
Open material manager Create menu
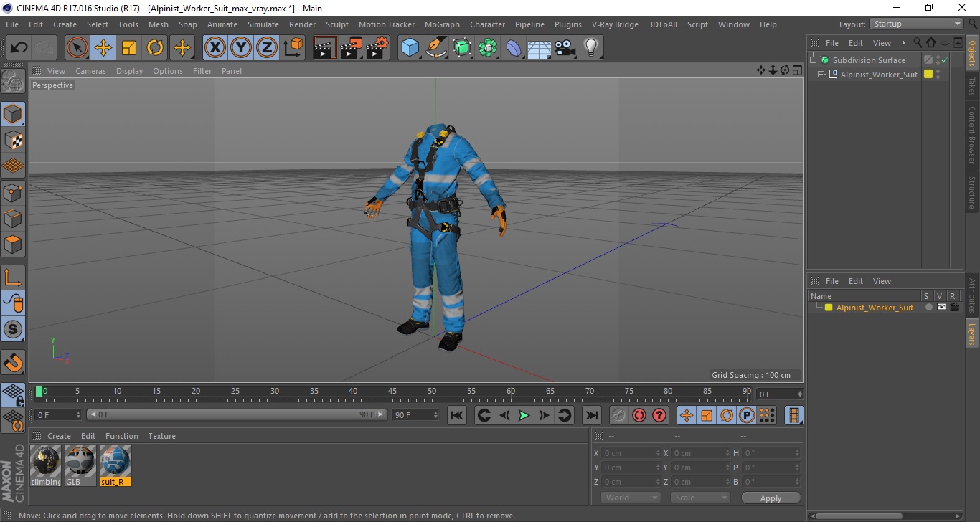click(59, 436)
